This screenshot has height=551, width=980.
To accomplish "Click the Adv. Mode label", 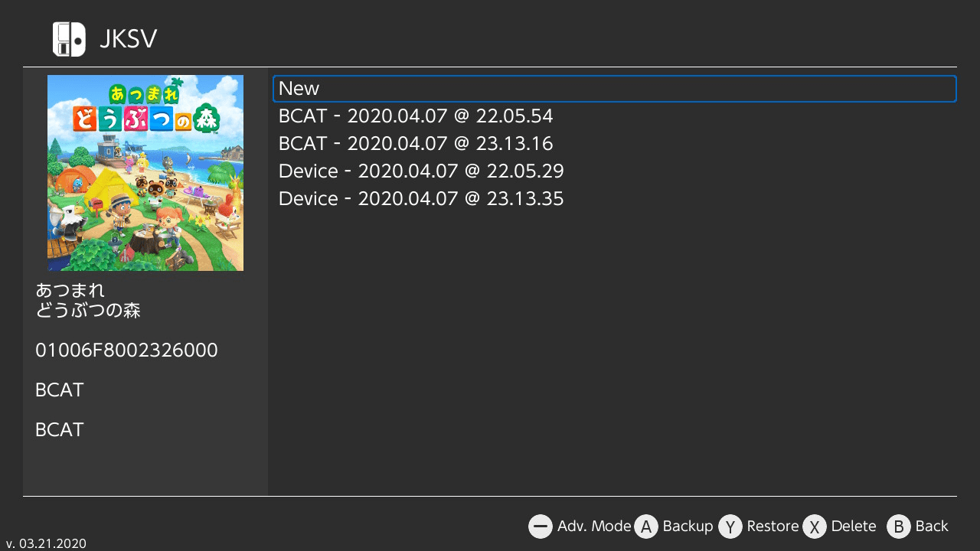I will (x=594, y=527).
